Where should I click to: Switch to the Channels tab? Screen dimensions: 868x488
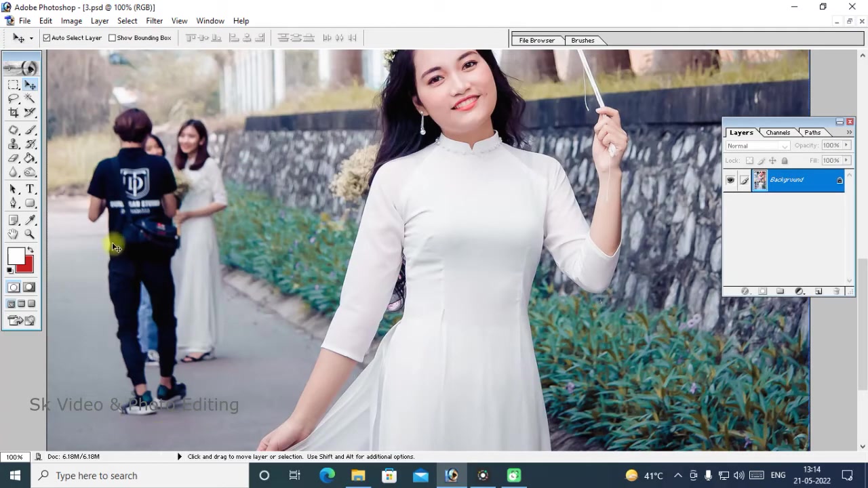click(x=778, y=133)
